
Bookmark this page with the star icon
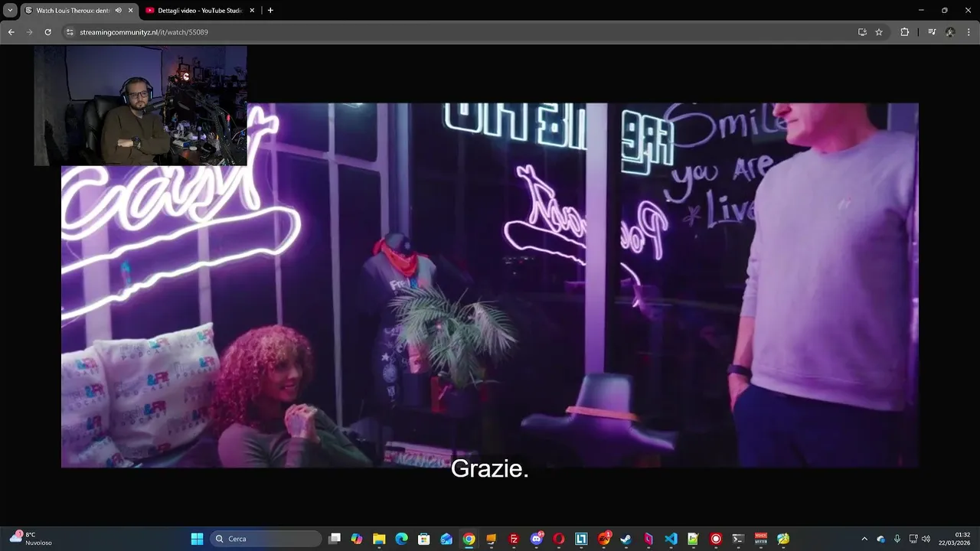click(879, 32)
